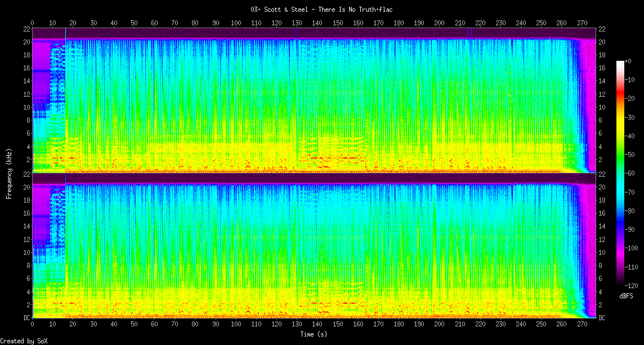Click the "Time (s)" axis label
This screenshot has height=345, width=644.
tap(314, 334)
